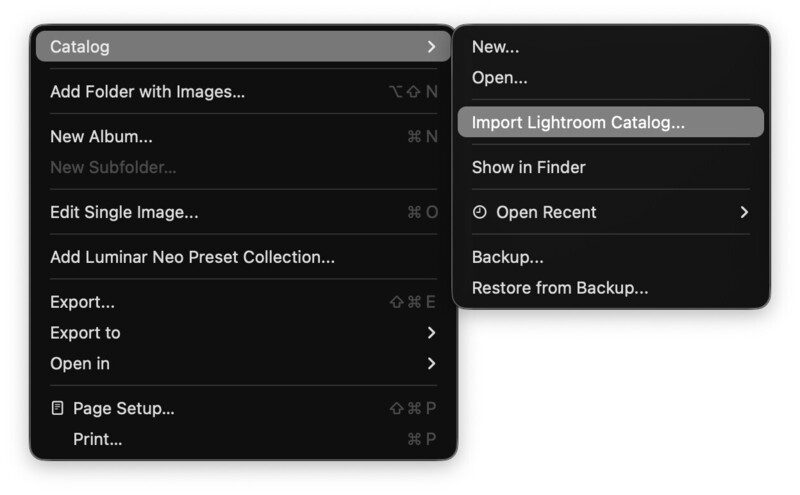Screen dimensions: 800x495
Task: Click Open… in Catalog submenu
Action: point(611,77)
